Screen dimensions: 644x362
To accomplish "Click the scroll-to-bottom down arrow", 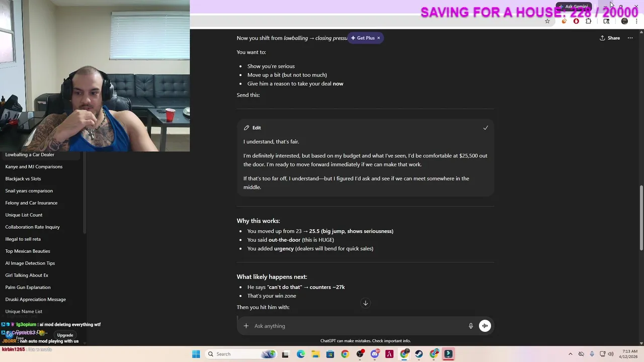I will (x=366, y=303).
